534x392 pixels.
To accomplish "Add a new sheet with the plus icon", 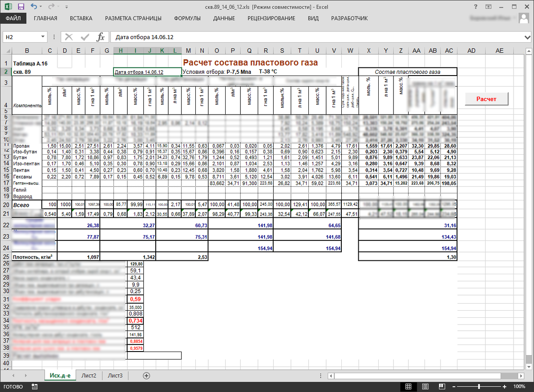I will pyautogui.click(x=146, y=376).
